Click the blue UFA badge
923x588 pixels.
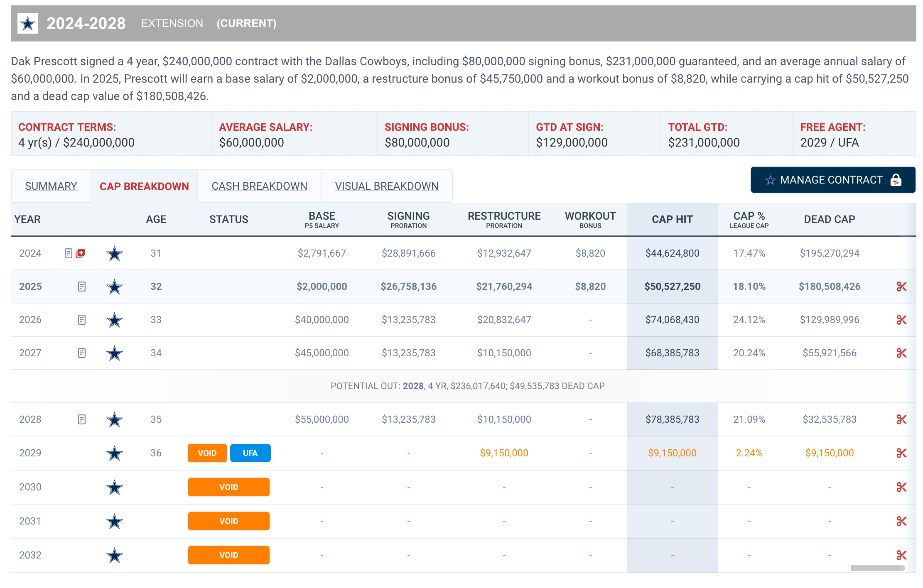point(250,453)
